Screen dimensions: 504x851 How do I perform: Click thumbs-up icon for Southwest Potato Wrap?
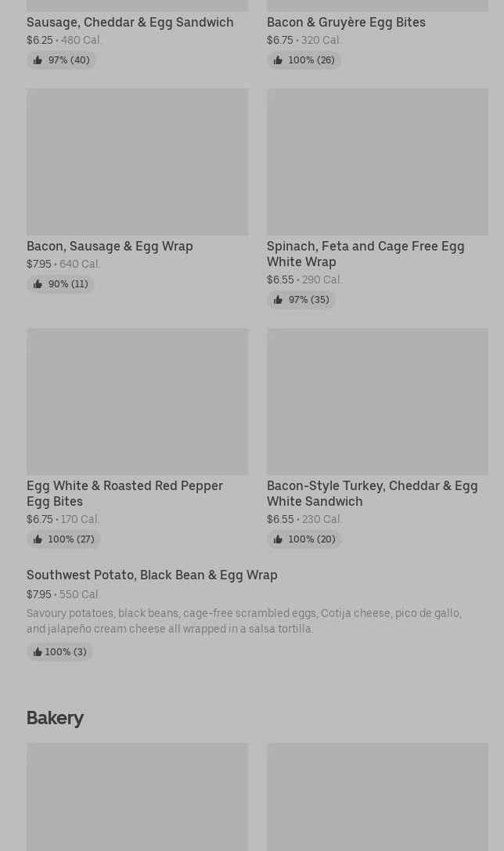pos(37,652)
